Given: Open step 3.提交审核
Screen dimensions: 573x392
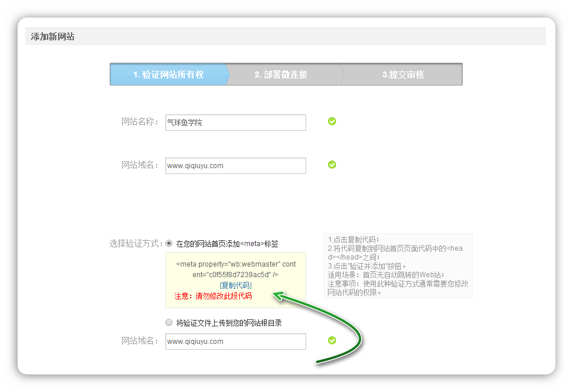Looking at the screenshot, I should coord(403,74).
